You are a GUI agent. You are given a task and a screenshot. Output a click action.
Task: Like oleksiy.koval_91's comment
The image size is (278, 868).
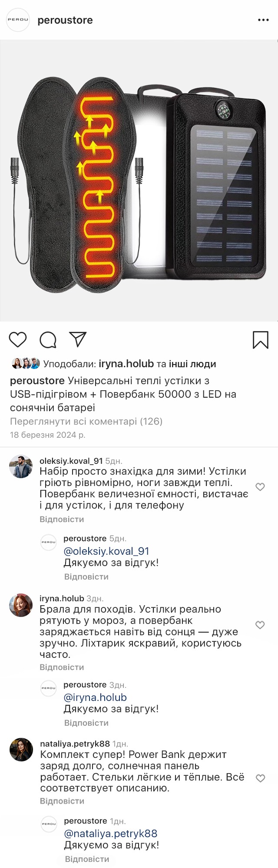click(260, 487)
